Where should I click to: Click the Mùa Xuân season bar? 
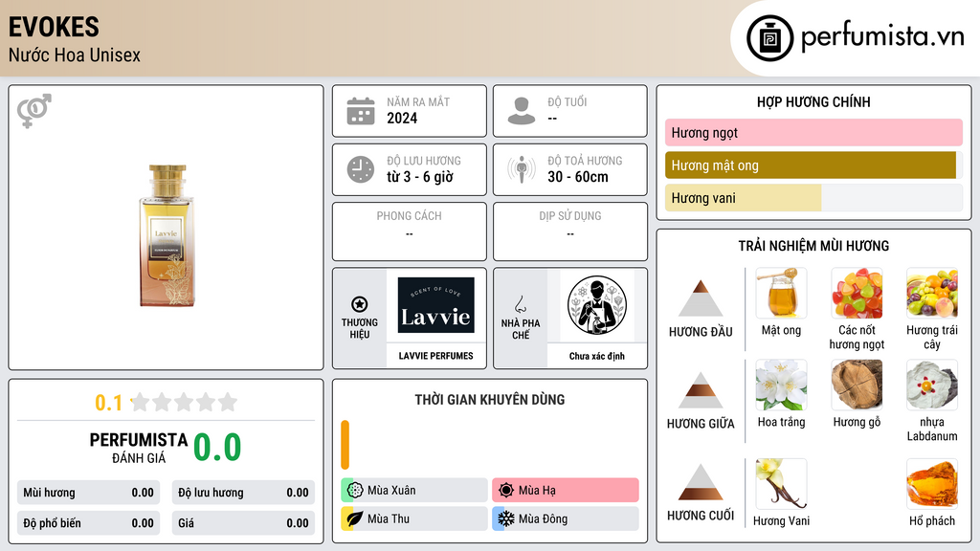point(414,491)
